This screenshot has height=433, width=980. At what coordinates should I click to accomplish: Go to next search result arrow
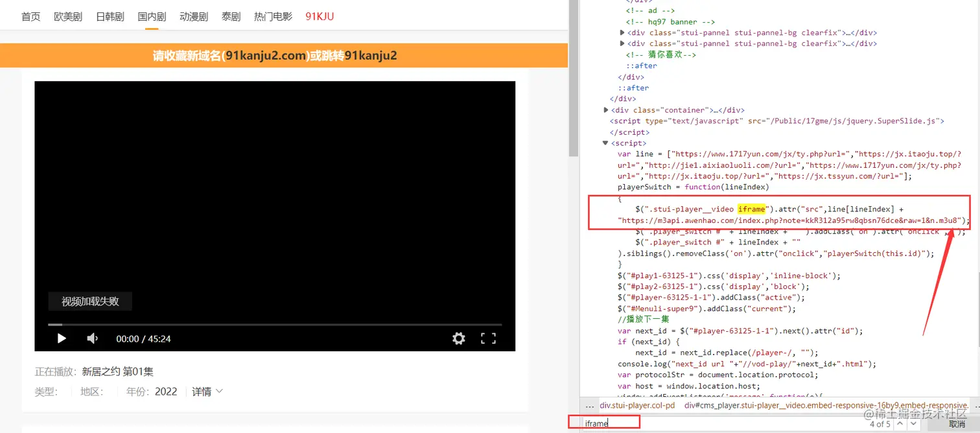(x=913, y=423)
